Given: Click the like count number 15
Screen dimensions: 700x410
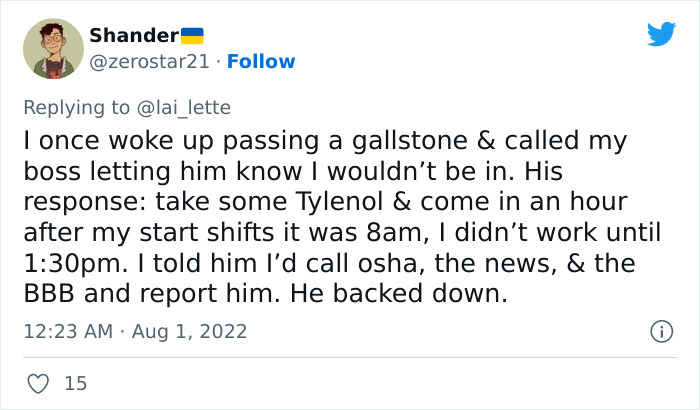Looking at the screenshot, I should click(74, 382).
